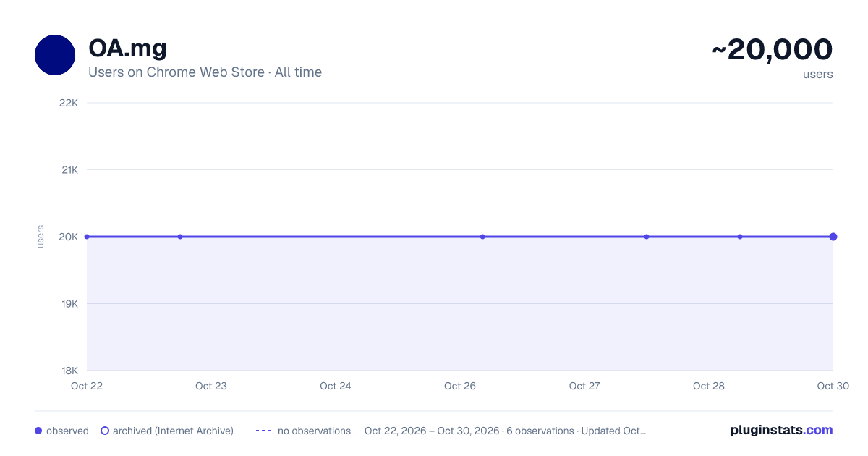Click the no observations dashed legend marker

click(263, 431)
